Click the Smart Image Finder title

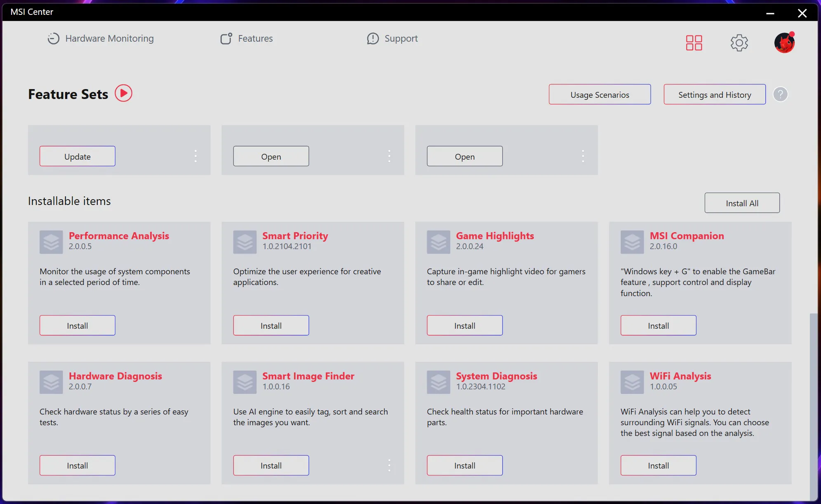coord(308,376)
